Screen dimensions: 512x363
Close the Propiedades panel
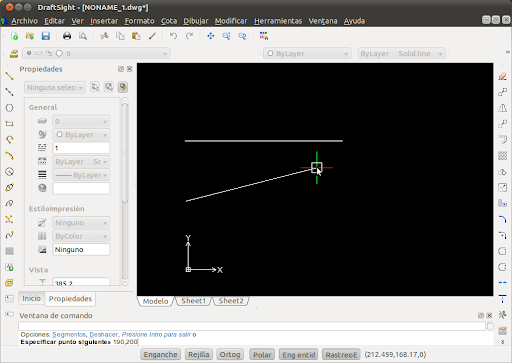[130, 69]
